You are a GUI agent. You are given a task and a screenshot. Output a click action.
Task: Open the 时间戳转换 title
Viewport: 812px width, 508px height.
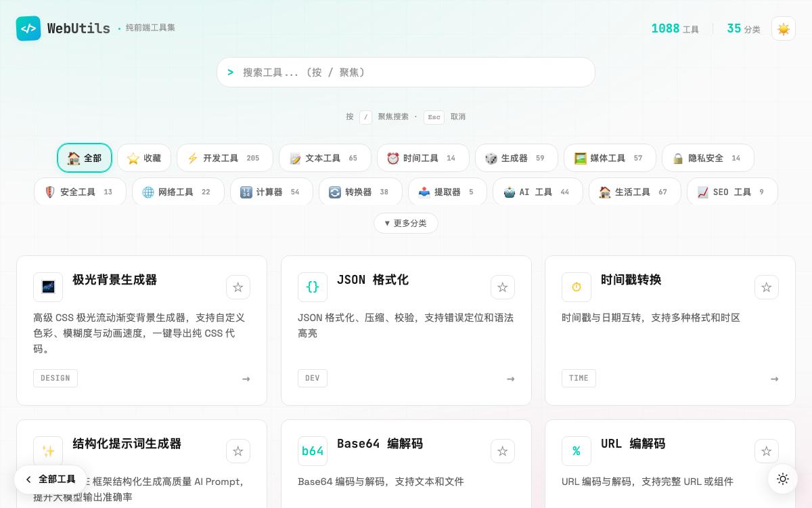631,280
